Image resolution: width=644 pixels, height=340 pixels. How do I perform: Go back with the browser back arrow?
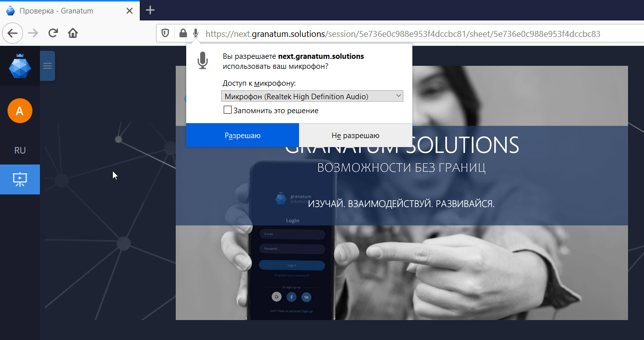[x=12, y=33]
